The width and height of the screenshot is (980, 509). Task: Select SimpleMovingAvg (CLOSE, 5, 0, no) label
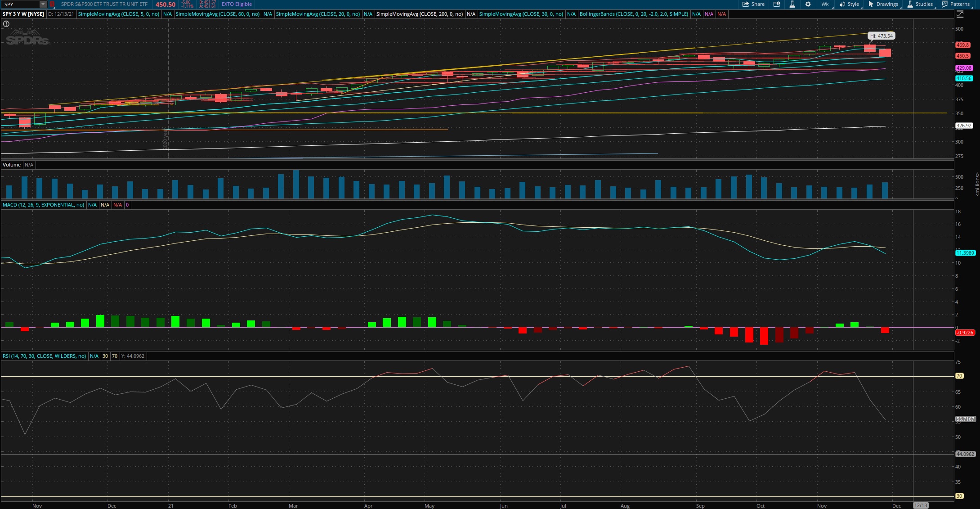(119, 14)
